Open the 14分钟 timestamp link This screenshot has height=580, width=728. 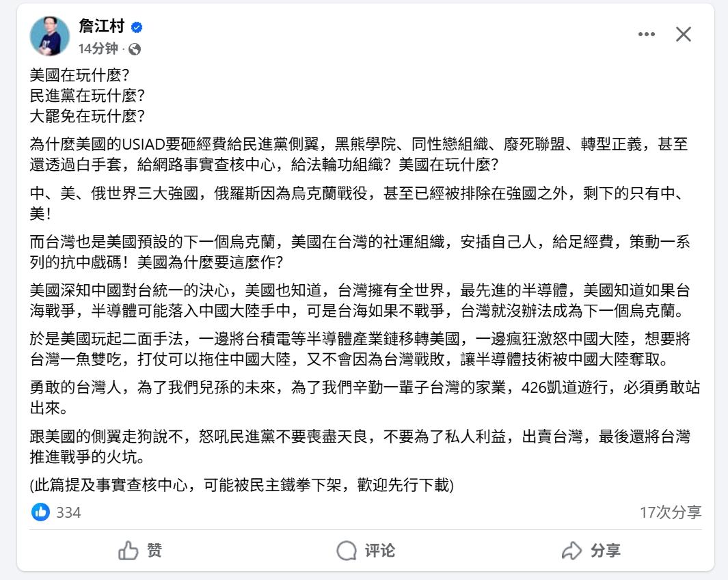click(x=98, y=49)
